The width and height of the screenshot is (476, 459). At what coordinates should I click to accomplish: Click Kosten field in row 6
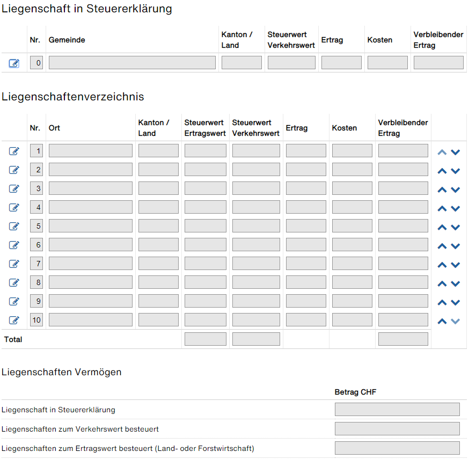pyautogui.click(x=352, y=245)
